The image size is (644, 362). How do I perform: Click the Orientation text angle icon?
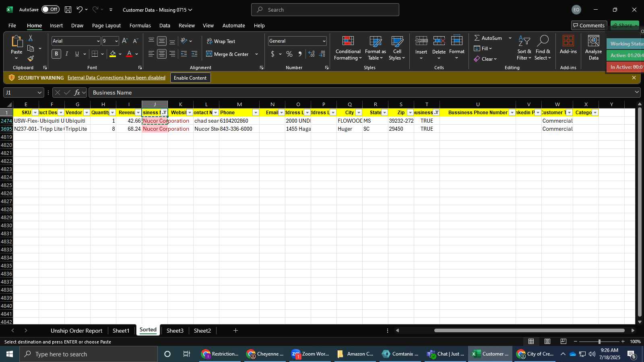click(x=184, y=41)
